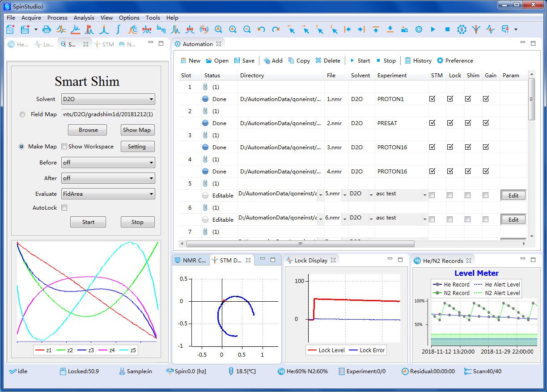Click History in Automation toolbar
Image resolution: width=547 pixels, height=392 pixels.
tap(418, 61)
